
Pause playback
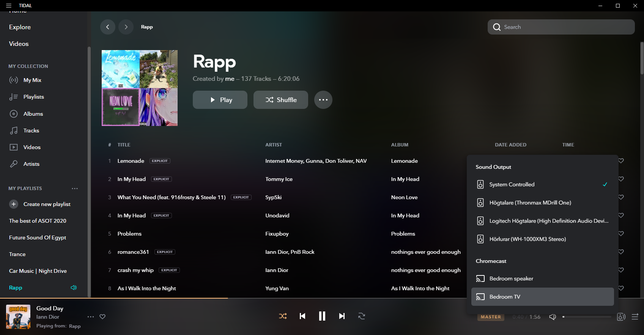tap(322, 316)
